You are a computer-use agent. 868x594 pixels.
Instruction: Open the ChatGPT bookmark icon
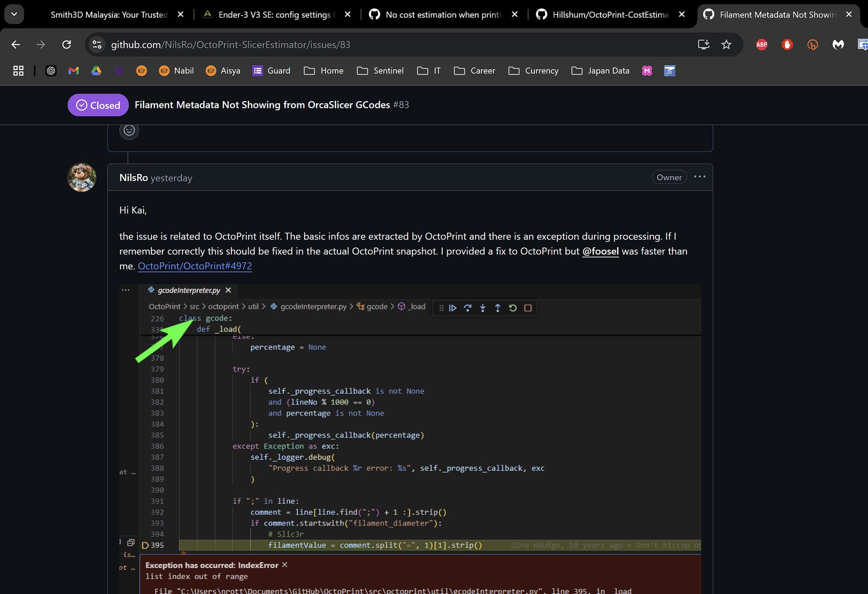[51, 71]
